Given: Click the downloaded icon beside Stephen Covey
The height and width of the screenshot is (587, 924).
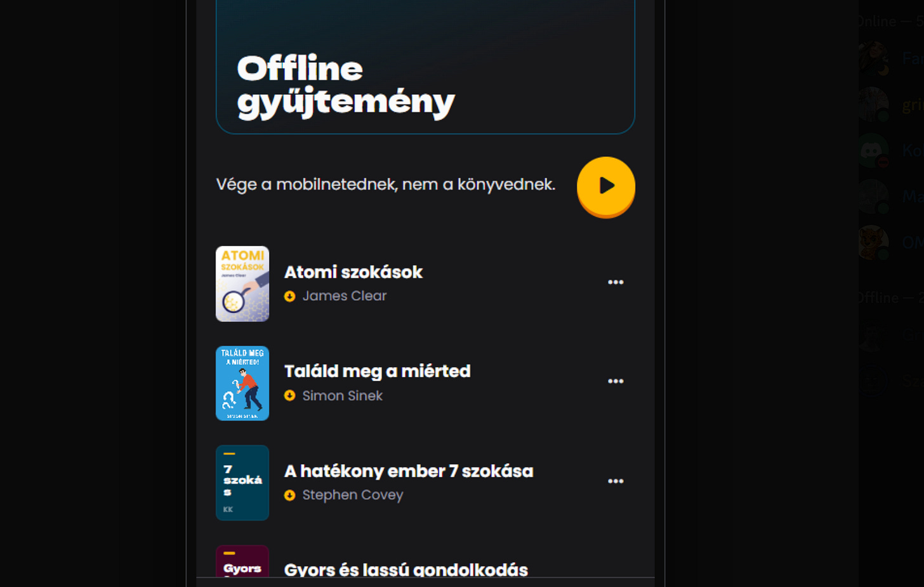Looking at the screenshot, I should pos(290,495).
